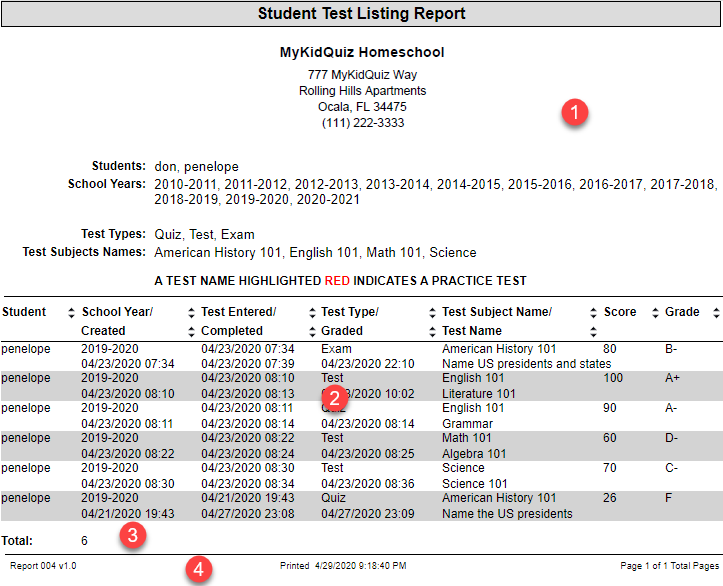The image size is (723, 586).
Task: Select the Literature 101 test name
Action: [x=479, y=394]
